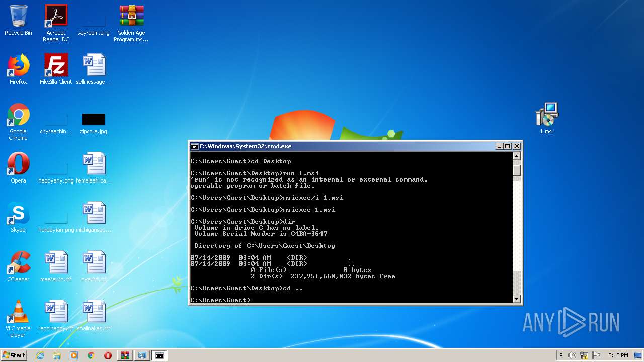Open Google Chrome desktop shortcut
This screenshot has height=362, width=644.
[x=18, y=122]
